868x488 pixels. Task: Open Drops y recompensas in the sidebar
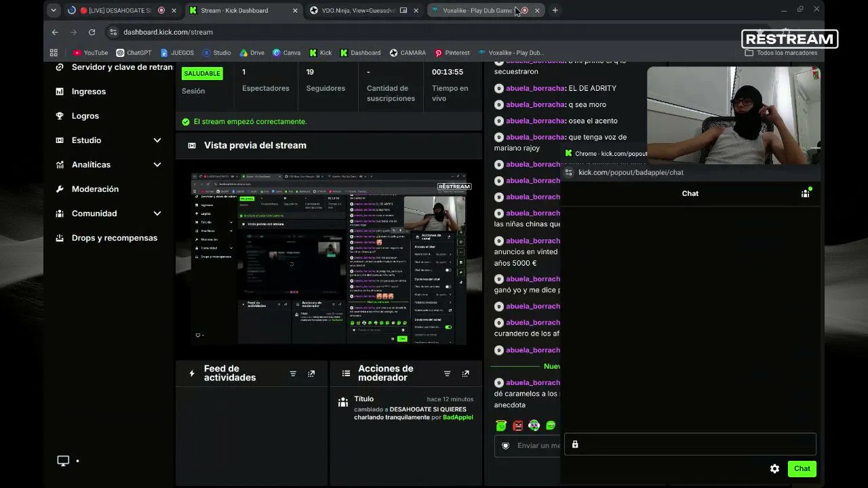click(x=114, y=238)
